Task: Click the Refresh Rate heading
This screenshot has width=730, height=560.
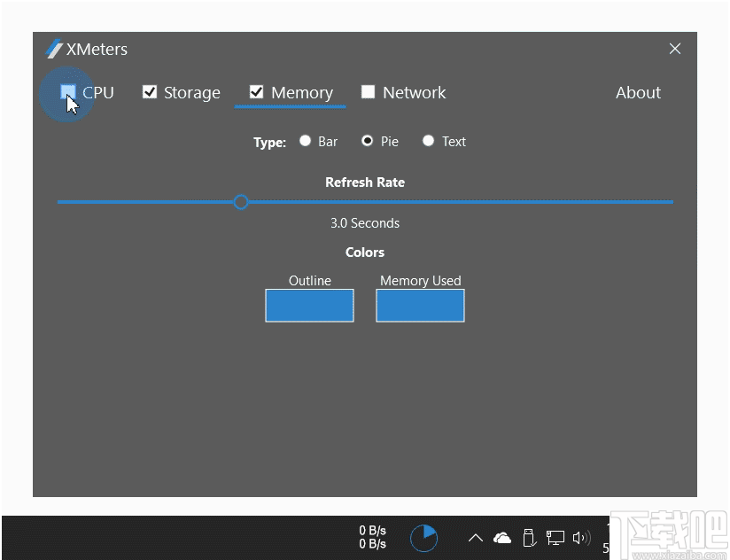Action: point(365,183)
